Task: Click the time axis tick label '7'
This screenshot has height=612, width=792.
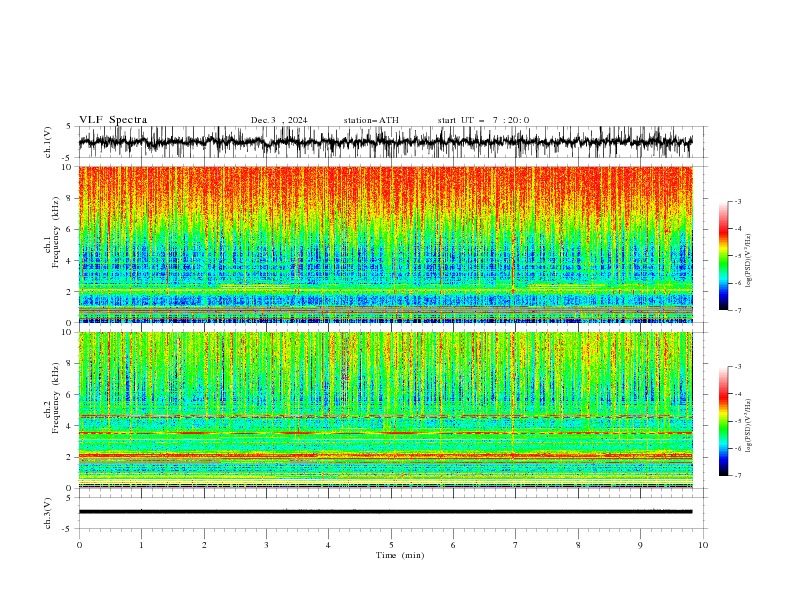Action: tap(515, 545)
